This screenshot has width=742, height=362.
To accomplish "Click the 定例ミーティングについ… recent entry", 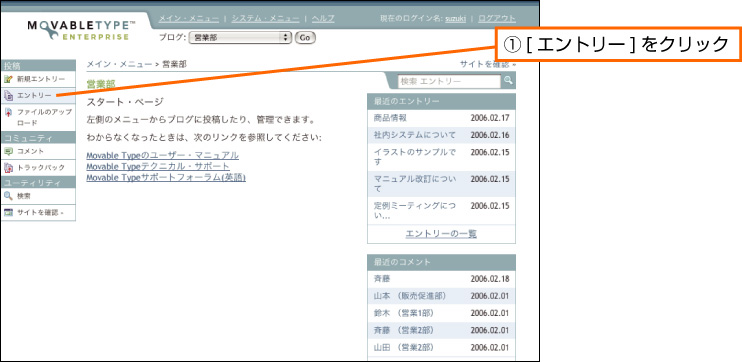I will pos(415,211).
